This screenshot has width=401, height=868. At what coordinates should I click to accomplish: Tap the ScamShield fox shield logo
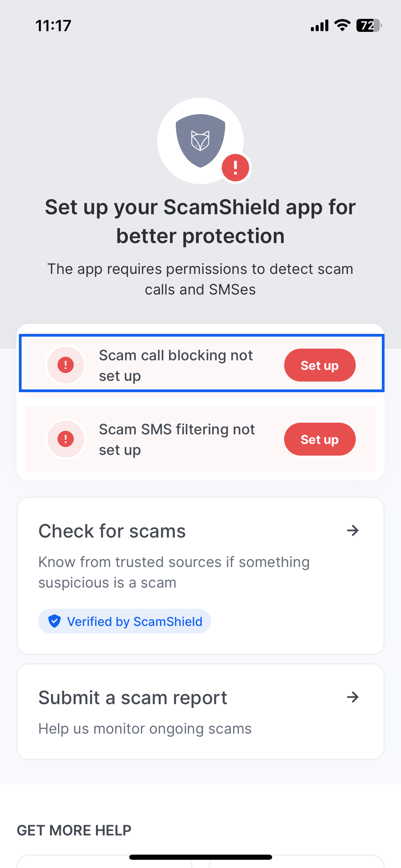tap(200, 141)
